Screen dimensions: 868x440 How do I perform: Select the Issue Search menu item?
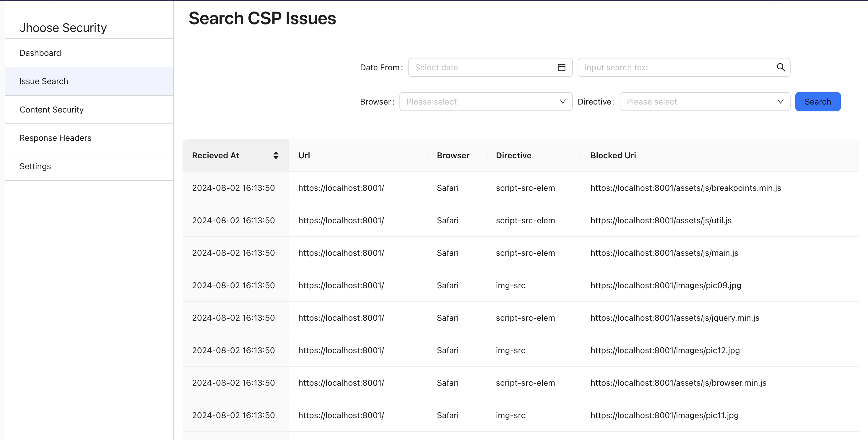(44, 81)
